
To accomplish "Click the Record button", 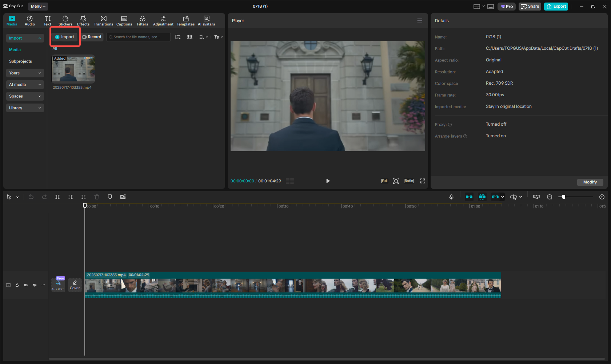I will pyautogui.click(x=92, y=37).
